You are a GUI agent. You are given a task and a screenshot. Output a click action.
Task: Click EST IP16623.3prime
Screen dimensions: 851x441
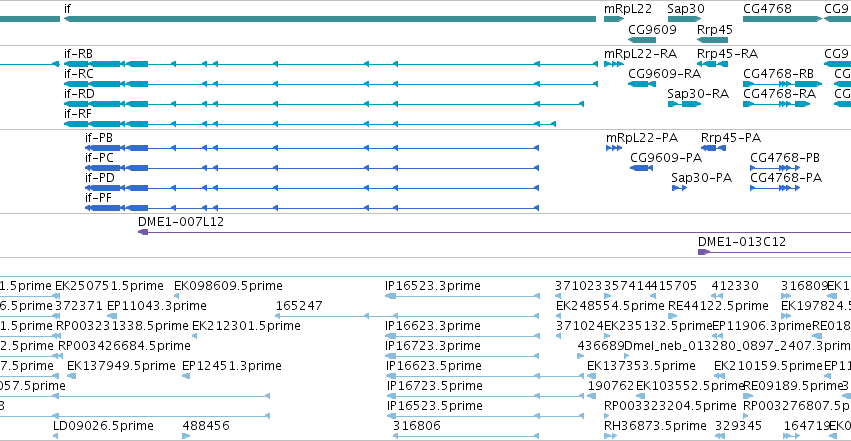click(433, 326)
